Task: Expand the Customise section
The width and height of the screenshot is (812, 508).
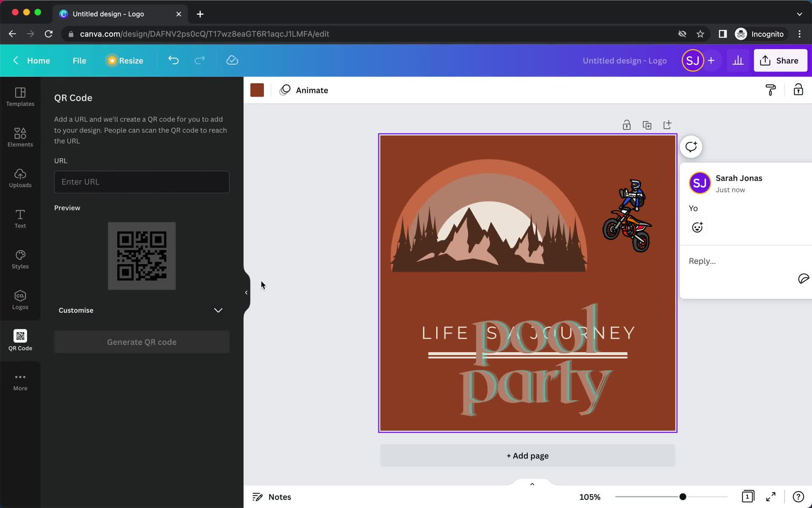Action: [218, 310]
